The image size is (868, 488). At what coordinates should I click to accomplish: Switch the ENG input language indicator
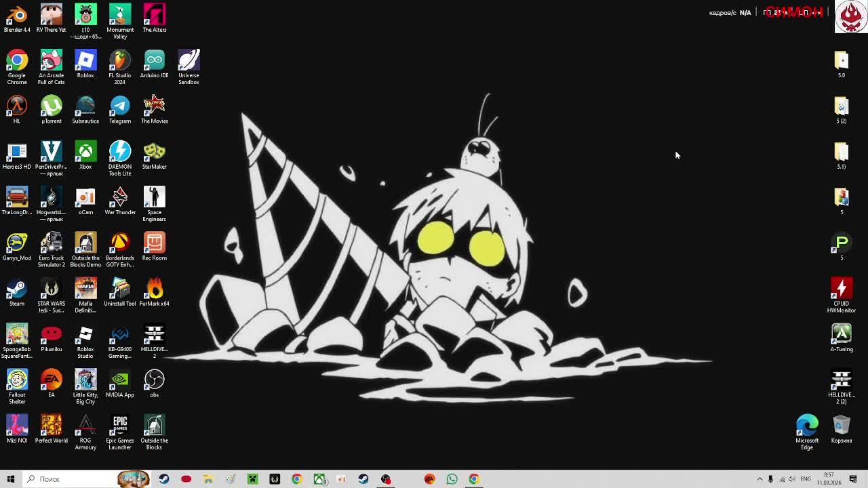click(x=807, y=479)
